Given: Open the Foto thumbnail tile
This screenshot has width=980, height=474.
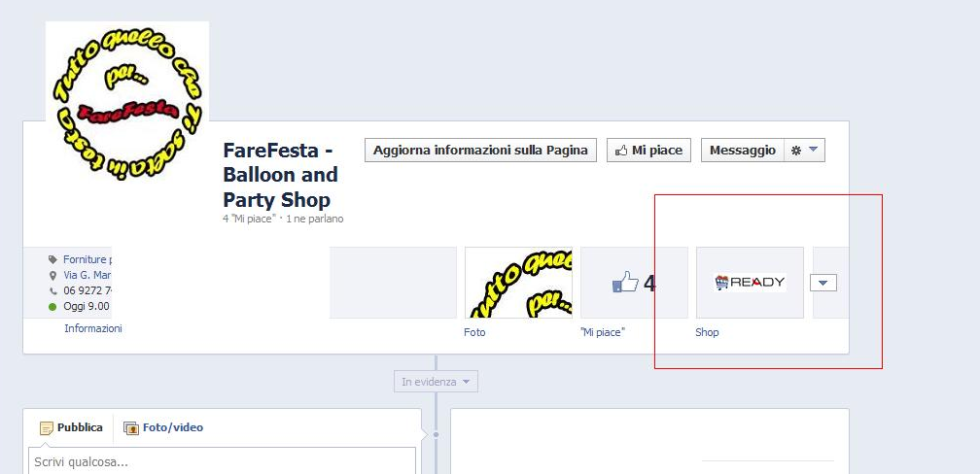Looking at the screenshot, I should (x=518, y=283).
